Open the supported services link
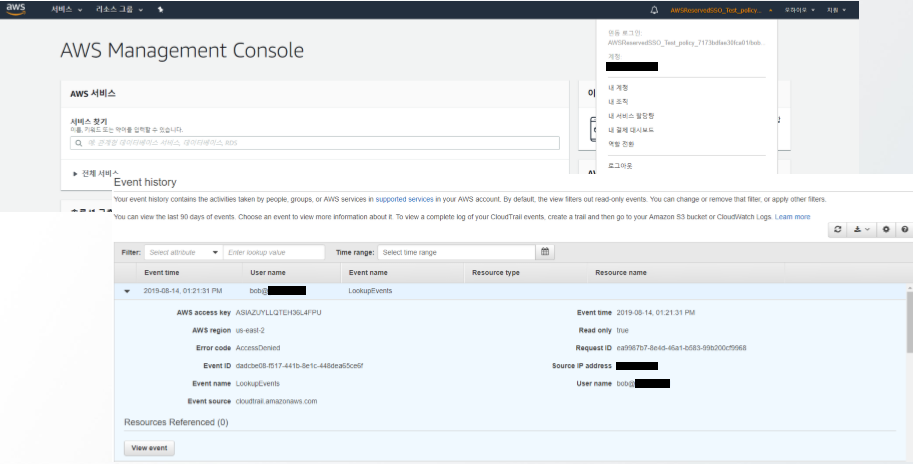 tap(404, 199)
